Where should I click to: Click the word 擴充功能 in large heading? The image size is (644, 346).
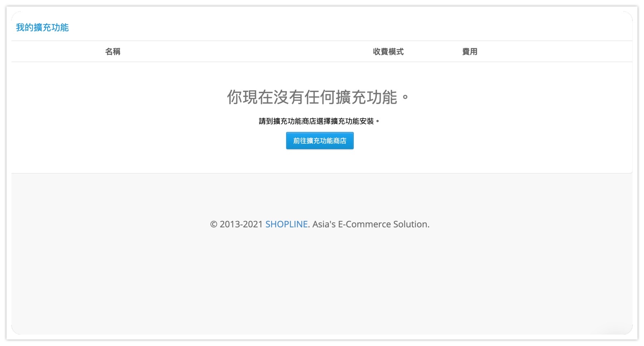pyautogui.click(x=366, y=97)
